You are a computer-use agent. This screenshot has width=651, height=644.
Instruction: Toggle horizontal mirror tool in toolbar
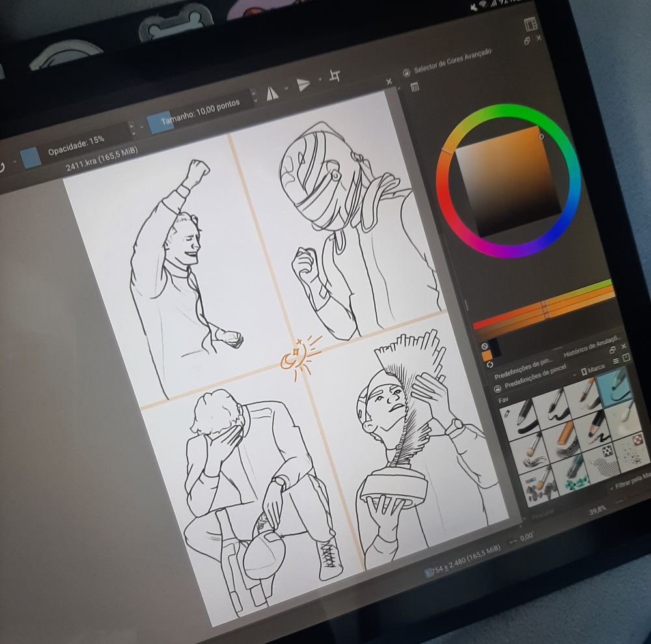tap(272, 93)
